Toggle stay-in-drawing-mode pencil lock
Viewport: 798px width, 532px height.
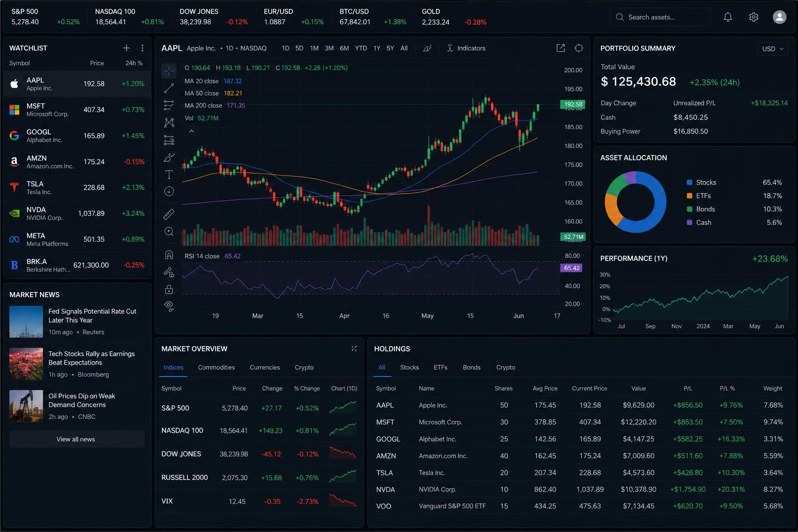click(x=169, y=272)
